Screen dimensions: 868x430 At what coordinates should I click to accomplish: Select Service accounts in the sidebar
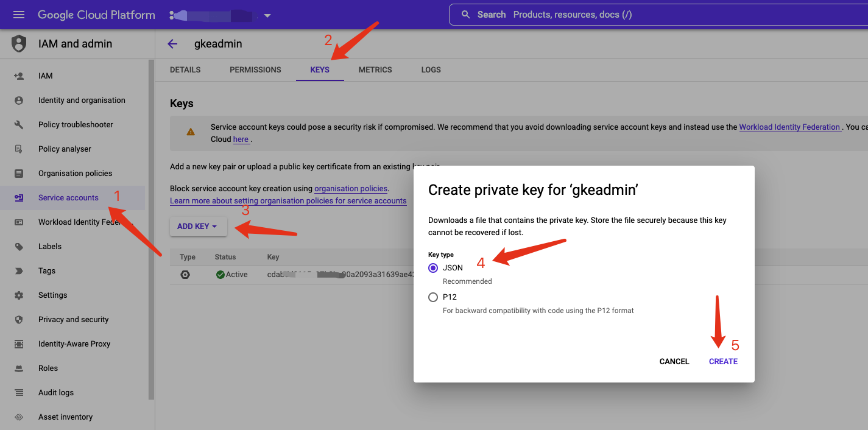pos(68,197)
